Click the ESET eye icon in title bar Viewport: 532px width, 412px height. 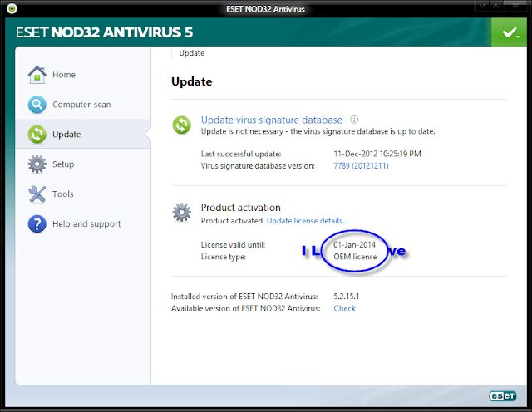point(12,8)
